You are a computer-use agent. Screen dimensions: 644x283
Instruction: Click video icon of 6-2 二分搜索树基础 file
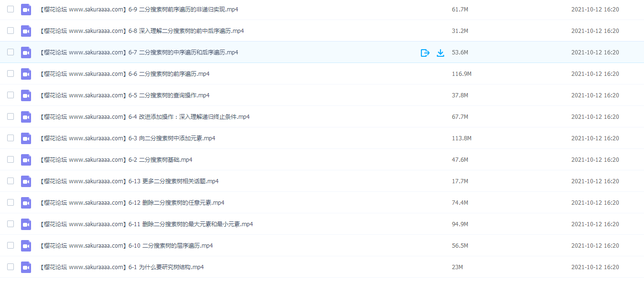26,160
